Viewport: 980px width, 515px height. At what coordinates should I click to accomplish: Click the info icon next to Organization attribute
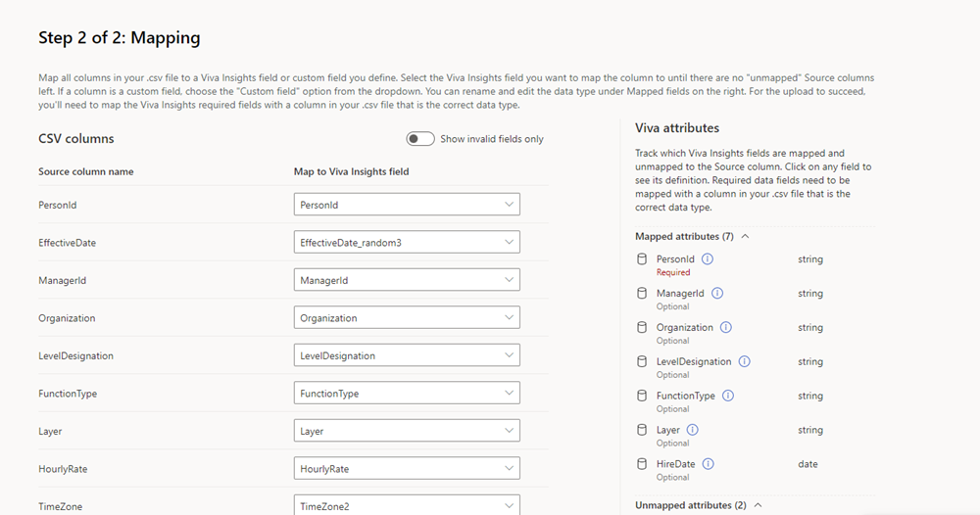[725, 327]
